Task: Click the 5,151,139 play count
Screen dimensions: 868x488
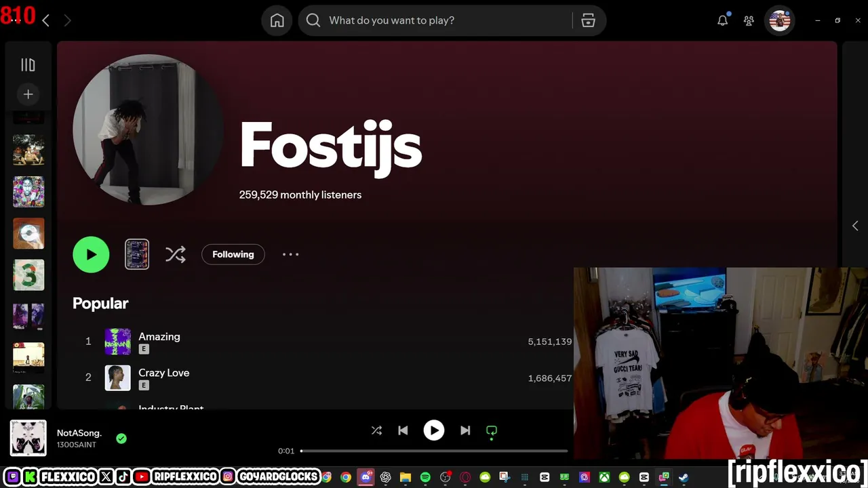Action: pos(549,342)
